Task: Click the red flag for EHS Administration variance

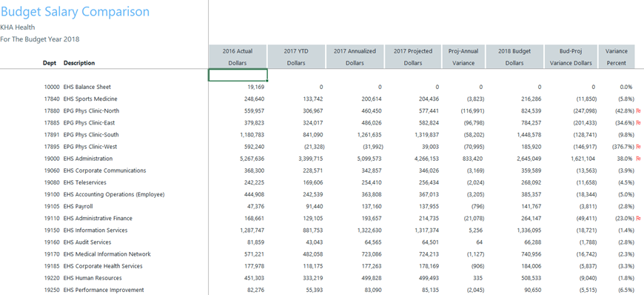Action: (638, 159)
